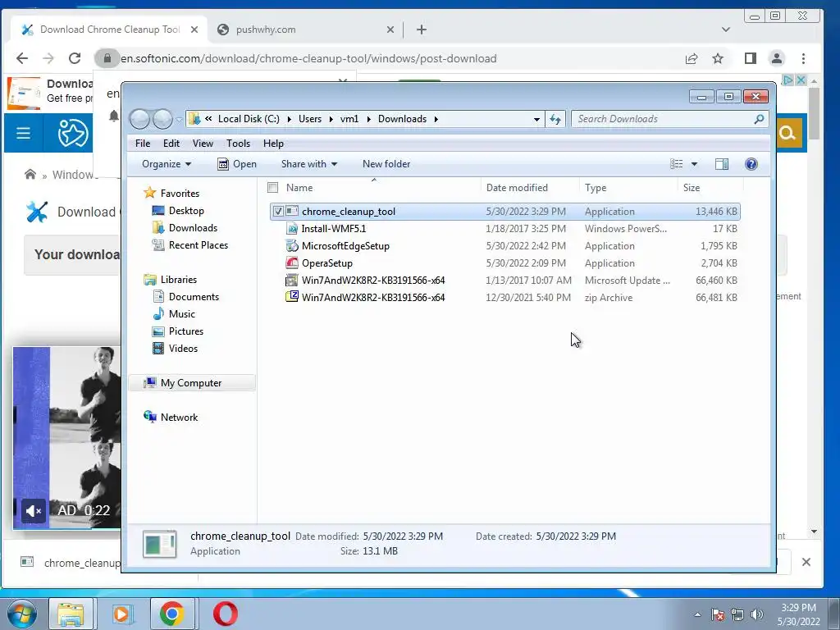Open Chrome side panel icon
Viewport: 840px width, 630px height.
(751, 58)
